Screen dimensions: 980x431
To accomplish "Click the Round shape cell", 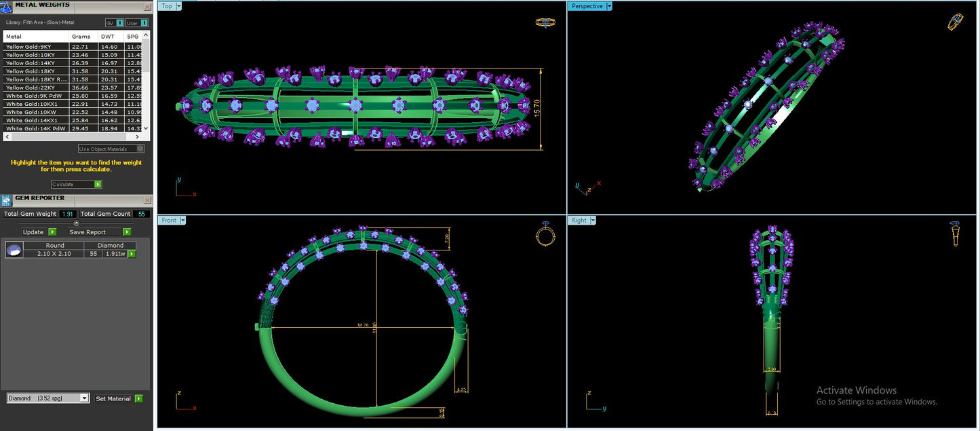I will pyautogui.click(x=54, y=246).
